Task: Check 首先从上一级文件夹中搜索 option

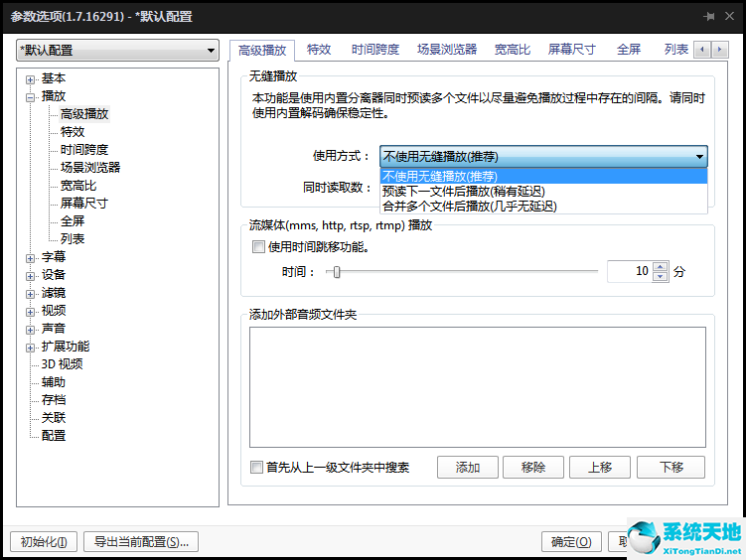Action: 258,468
